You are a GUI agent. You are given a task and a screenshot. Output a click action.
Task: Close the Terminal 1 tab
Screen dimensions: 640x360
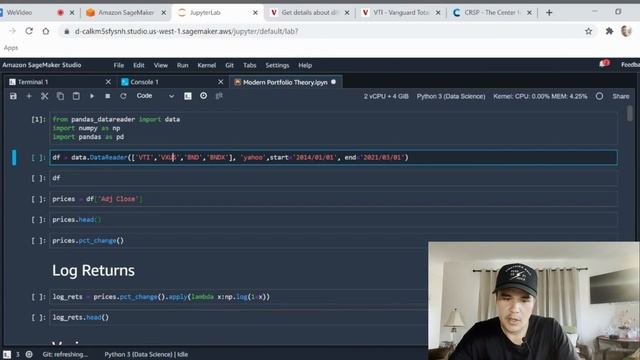coord(108,82)
